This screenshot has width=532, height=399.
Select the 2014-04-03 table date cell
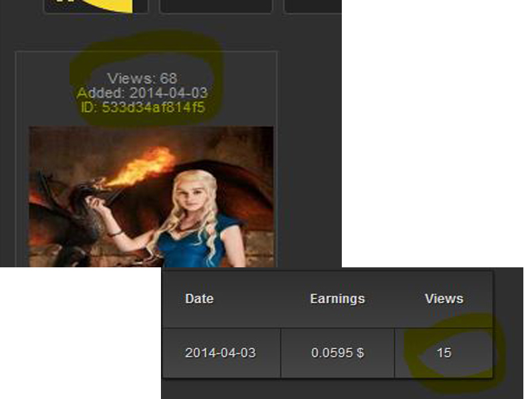pos(220,352)
